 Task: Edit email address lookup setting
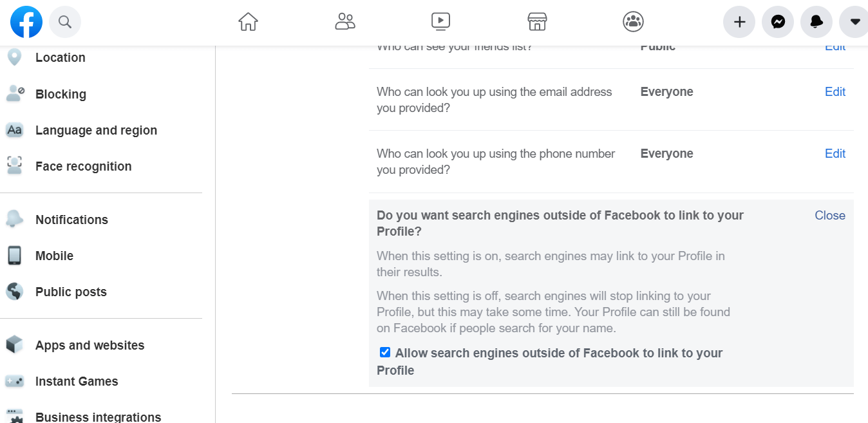click(x=835, y=92)
